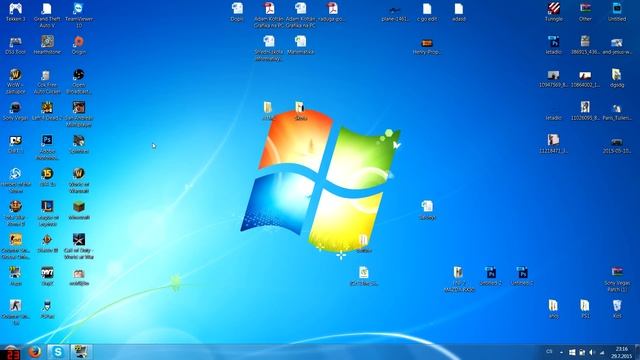This screenshot has width=640, height=360.
Task: Select the Dopis document icon
Action: tap(237, 12)
